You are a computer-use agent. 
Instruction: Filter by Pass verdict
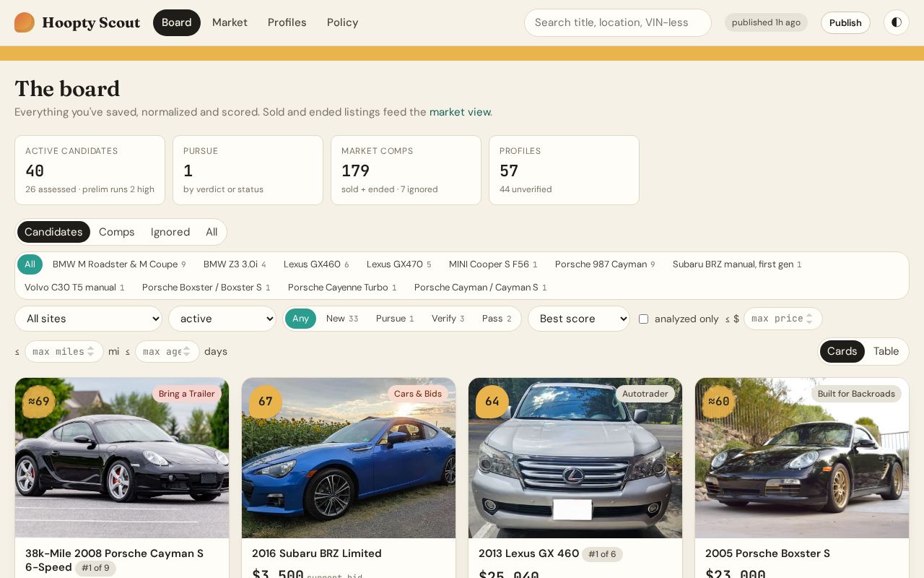497,319
